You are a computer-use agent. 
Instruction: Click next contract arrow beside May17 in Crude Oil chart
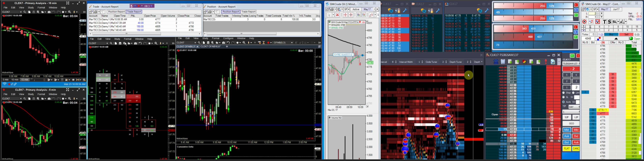[377, 9]
